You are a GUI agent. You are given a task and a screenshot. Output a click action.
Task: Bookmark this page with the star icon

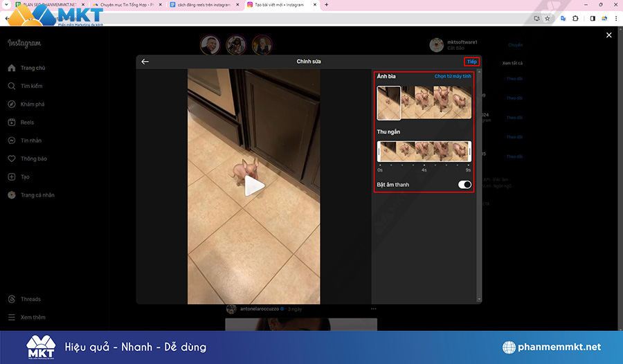tap(548, 18)
